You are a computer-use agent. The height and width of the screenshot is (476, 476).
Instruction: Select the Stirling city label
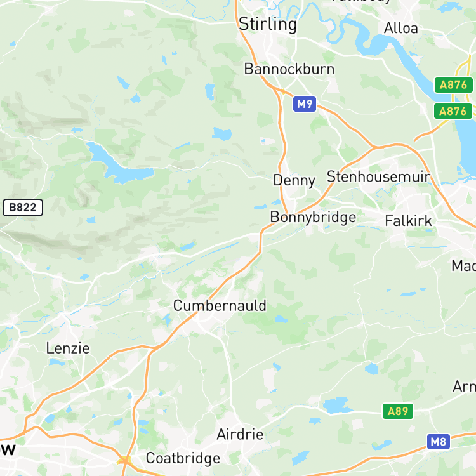click(268, 24)
